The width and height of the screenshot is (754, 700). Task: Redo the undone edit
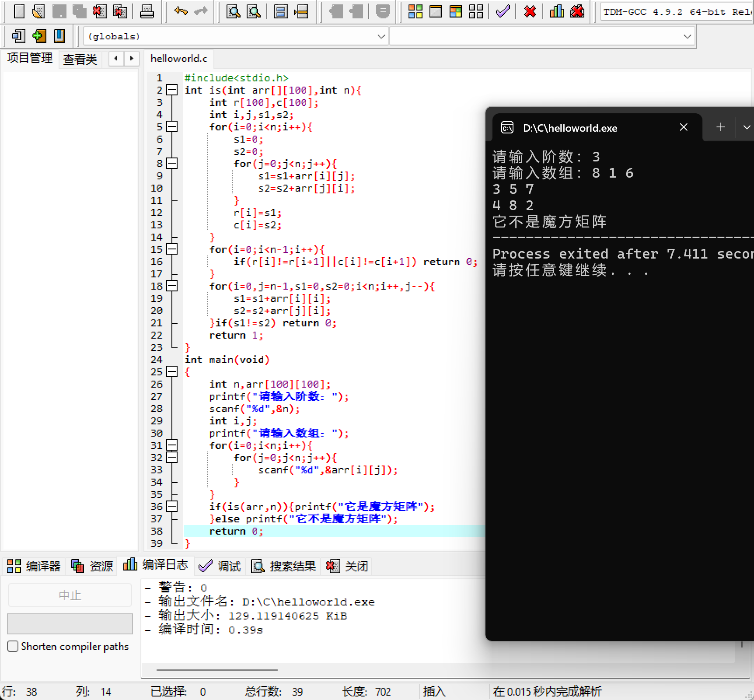click(201, 11)
